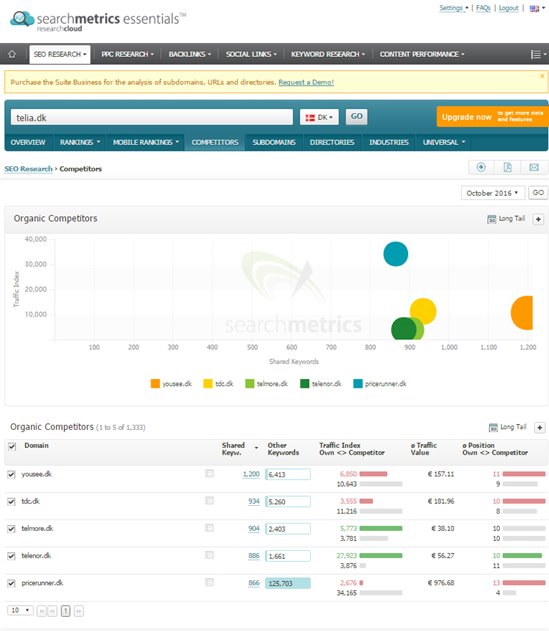Expand the Organic Competitors table panel
Viewport: 549px width, 631px height.
(539, 427)
